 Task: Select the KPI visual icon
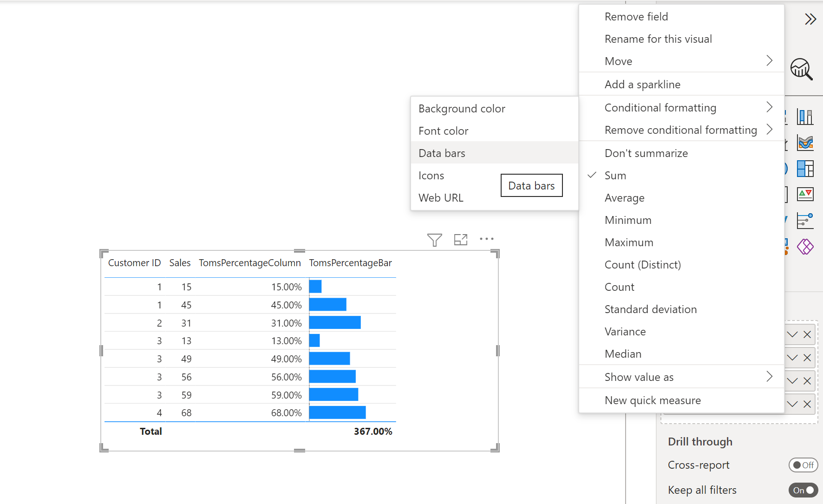pyautogui.click(x=805, y=194)
